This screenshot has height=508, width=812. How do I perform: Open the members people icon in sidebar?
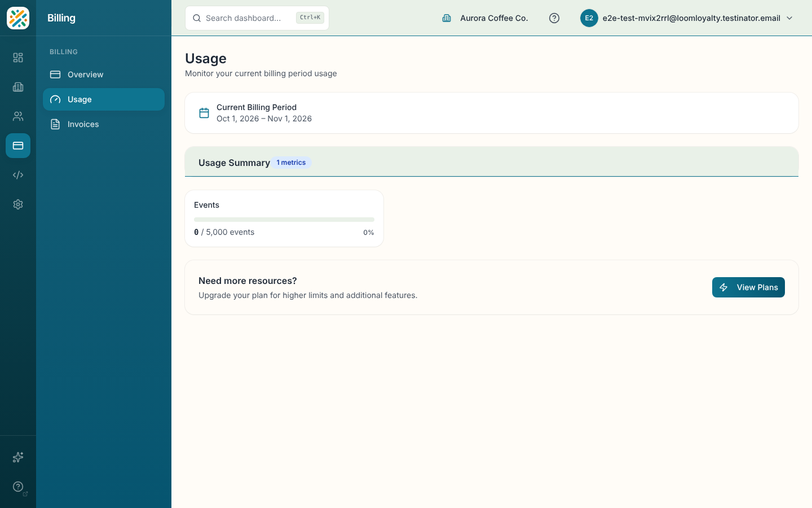18,116
